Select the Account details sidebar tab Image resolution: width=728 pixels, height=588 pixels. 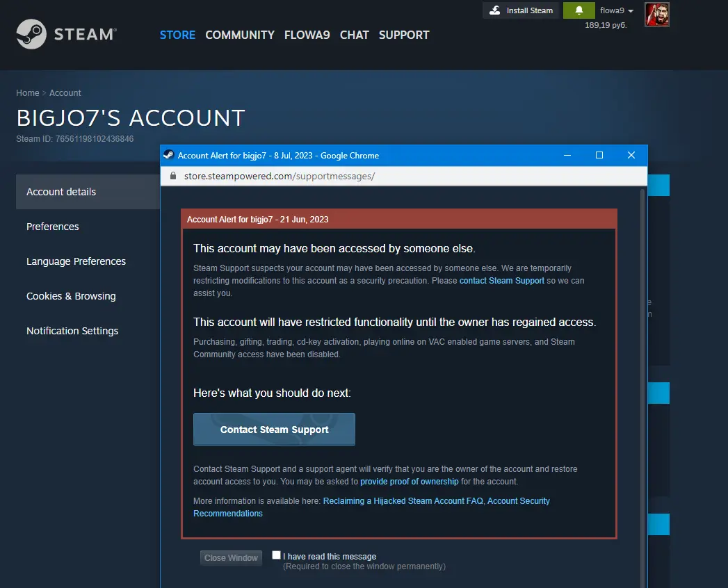[x=88, y=192]
